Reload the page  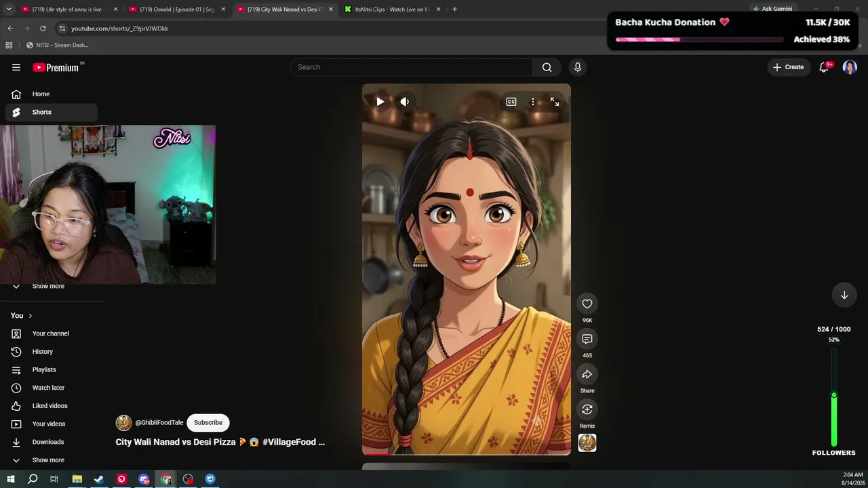[x=43, y=28]
